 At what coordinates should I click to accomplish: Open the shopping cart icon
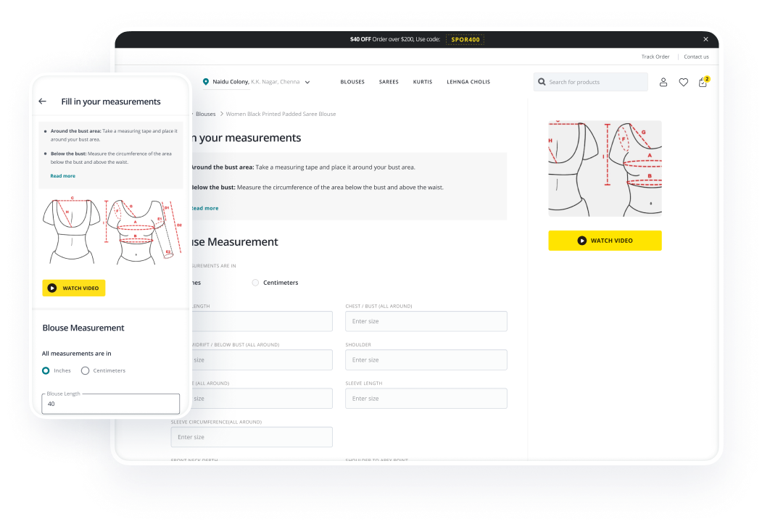point(703,82)
